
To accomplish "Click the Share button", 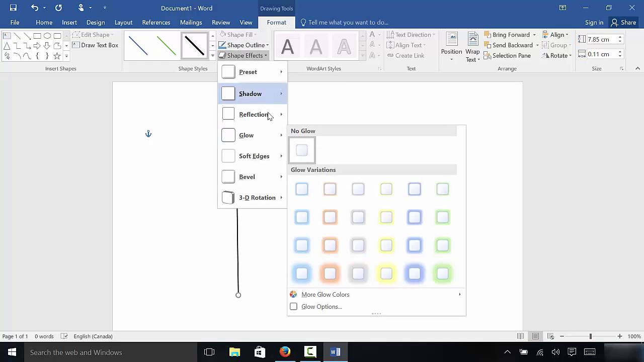I will point(623,22).
